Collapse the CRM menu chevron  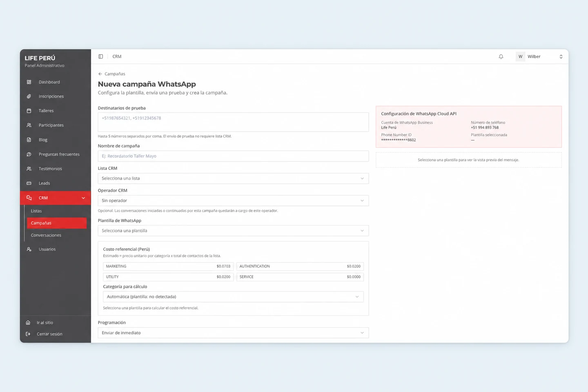83,198
